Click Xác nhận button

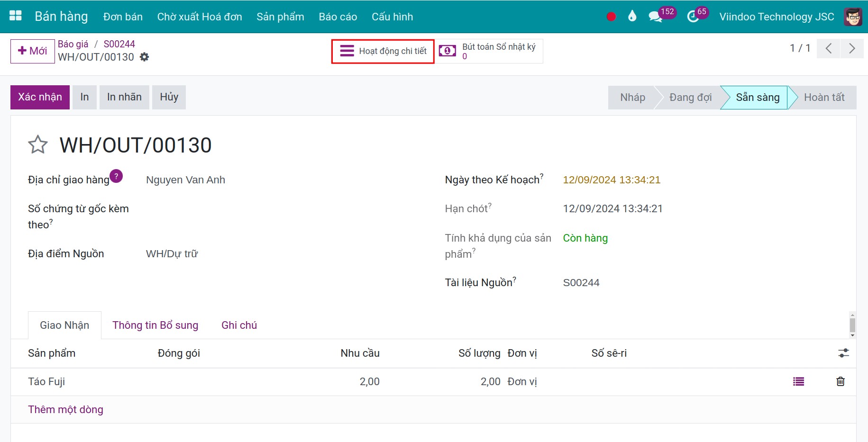[40, 97]
